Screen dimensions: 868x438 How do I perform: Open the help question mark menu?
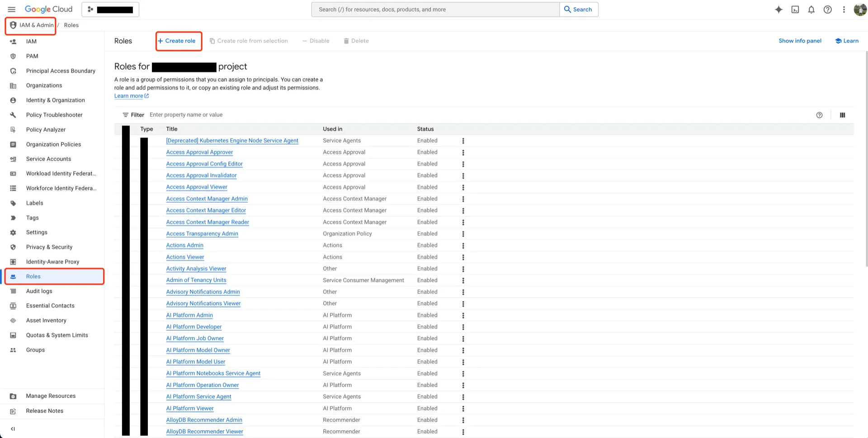828,10
